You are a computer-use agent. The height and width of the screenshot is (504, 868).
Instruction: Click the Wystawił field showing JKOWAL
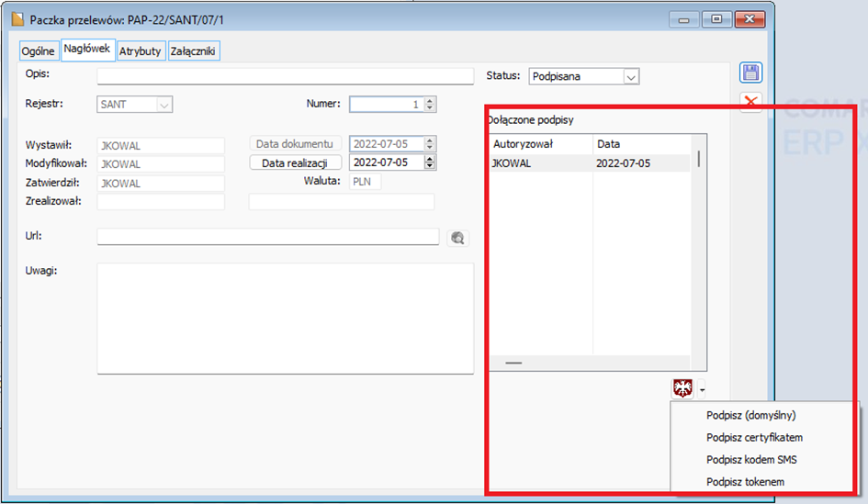click(161, 145)
